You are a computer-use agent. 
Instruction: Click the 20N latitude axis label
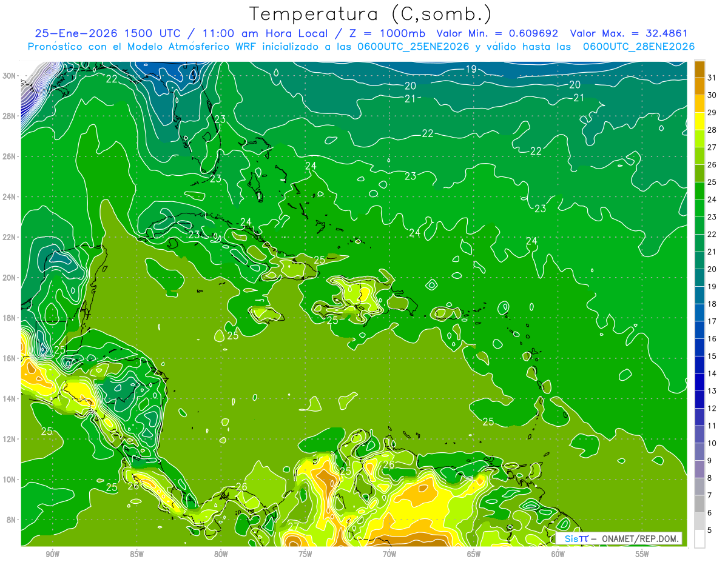(10, 278)
